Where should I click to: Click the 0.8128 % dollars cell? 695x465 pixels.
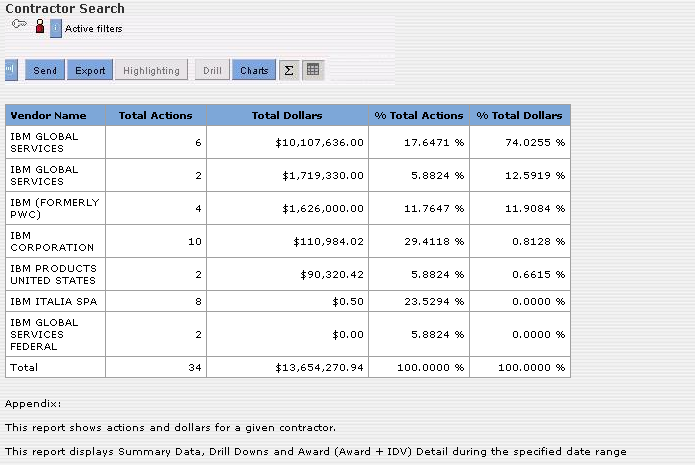coord(520,241)
